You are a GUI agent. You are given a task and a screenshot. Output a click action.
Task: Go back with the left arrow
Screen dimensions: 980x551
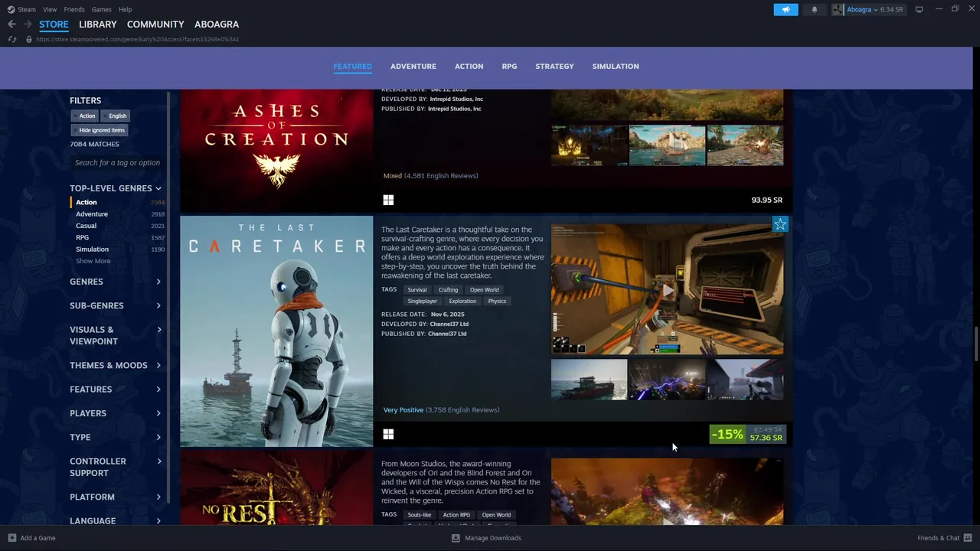tap(11, 24)
